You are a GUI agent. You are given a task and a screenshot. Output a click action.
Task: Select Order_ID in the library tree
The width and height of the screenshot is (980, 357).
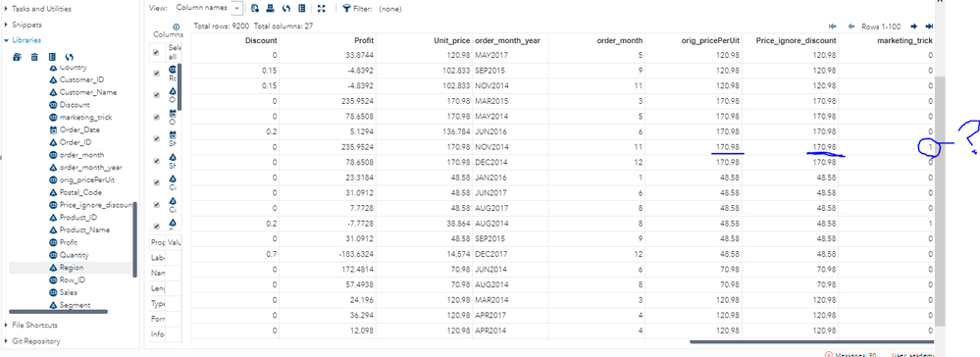coord(76,142)
